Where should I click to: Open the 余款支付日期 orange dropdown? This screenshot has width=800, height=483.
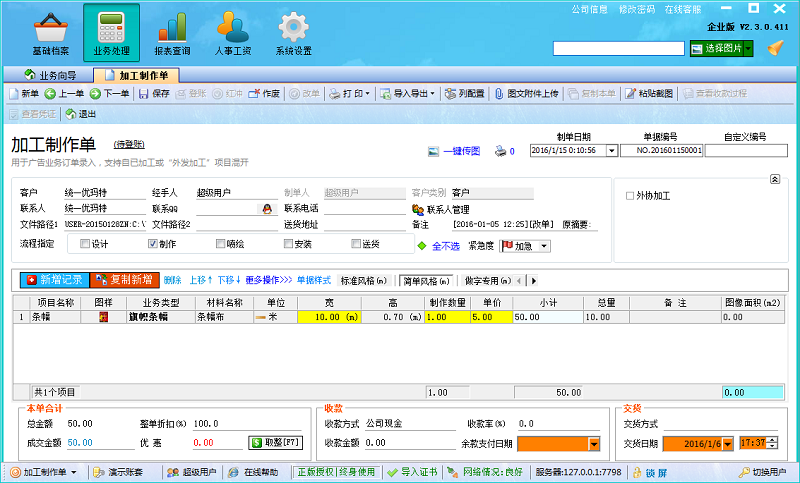594,443
